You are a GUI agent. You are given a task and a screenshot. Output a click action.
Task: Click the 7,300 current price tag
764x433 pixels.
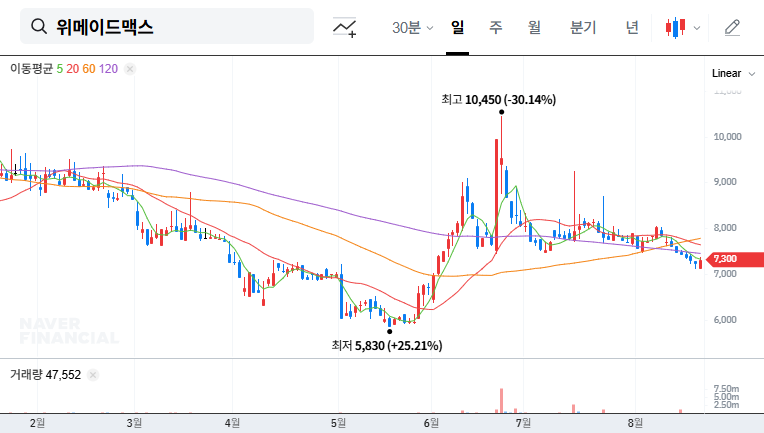(x=735, y=259)
